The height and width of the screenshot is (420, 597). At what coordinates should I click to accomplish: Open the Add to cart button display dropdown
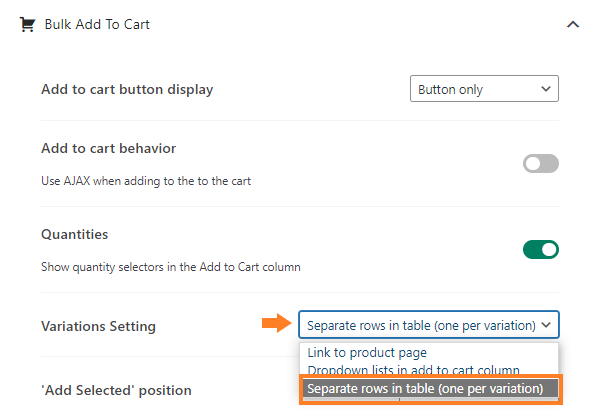[x=484, y=89]
